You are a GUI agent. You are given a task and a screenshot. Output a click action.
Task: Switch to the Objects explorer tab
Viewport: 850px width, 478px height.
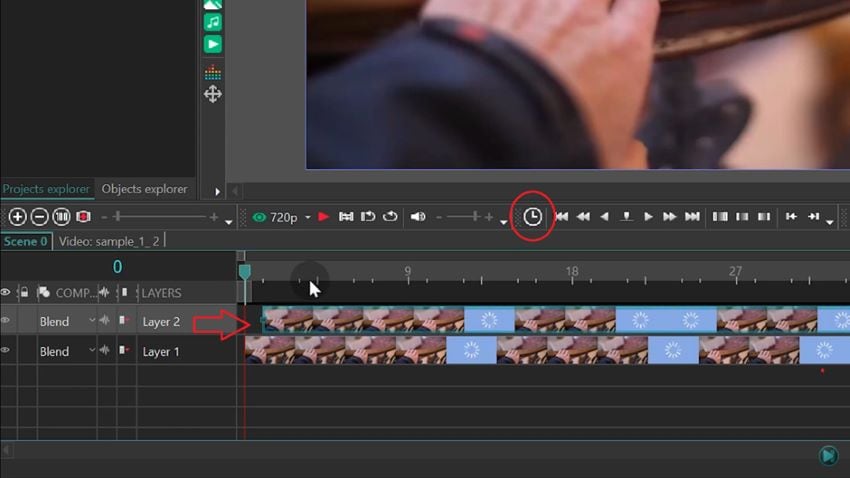[144, 189]
